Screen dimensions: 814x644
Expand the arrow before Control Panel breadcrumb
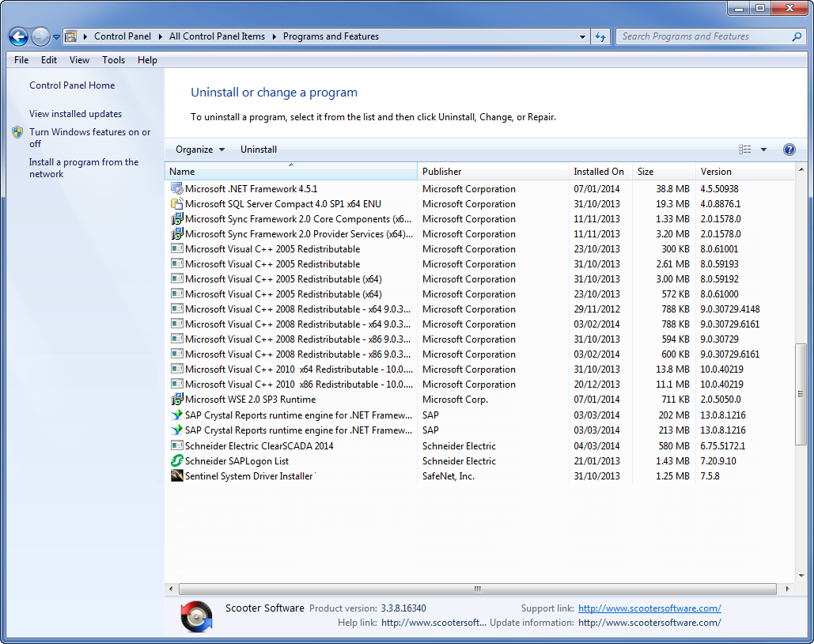(85, 36)
